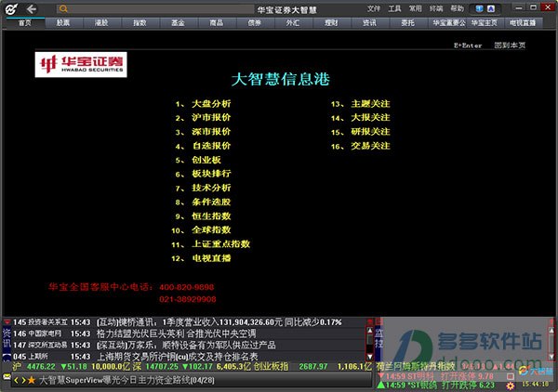558x392 pixels.
Task: Open 研报关注 from the list
Action: pyautogui.click(x=370, y=132)
